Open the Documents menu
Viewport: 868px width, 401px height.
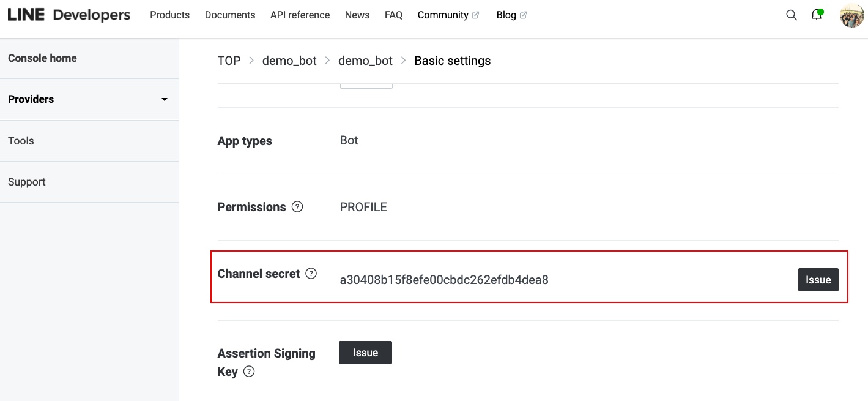tap(230, 15)
